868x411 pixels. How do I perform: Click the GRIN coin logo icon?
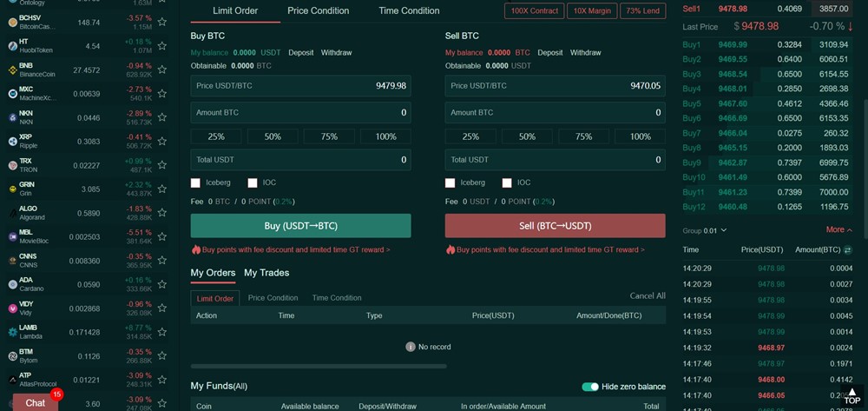12,188
